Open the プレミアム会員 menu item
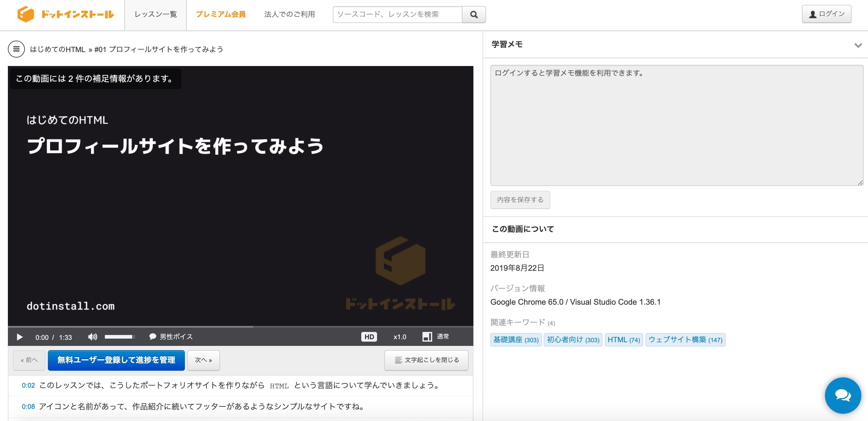Viewport: 868px width, 421px height. 221,14
